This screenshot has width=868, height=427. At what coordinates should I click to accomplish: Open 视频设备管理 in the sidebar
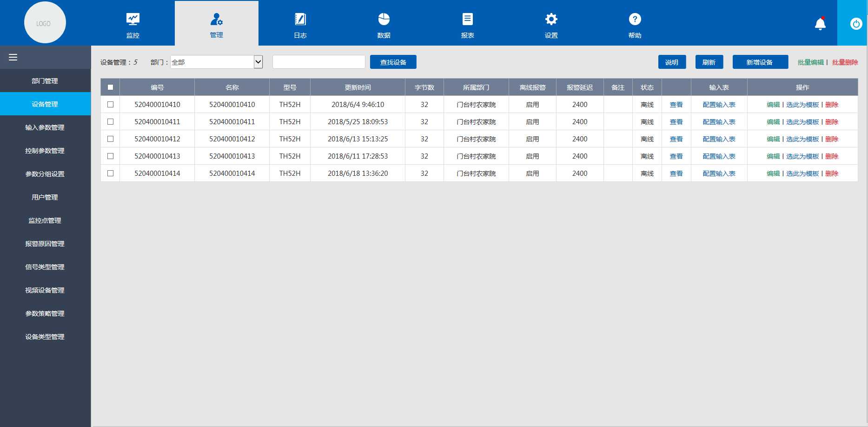point(45,290)
